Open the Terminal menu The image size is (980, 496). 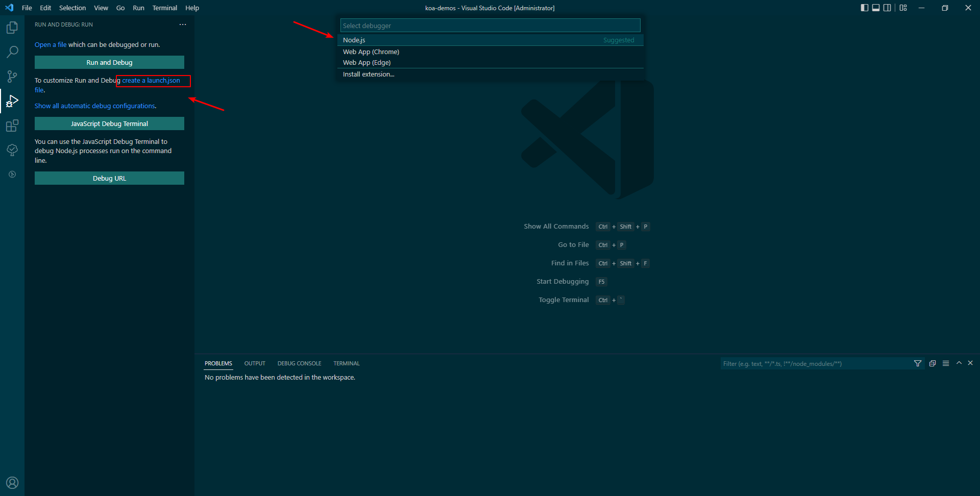(165, 8)
